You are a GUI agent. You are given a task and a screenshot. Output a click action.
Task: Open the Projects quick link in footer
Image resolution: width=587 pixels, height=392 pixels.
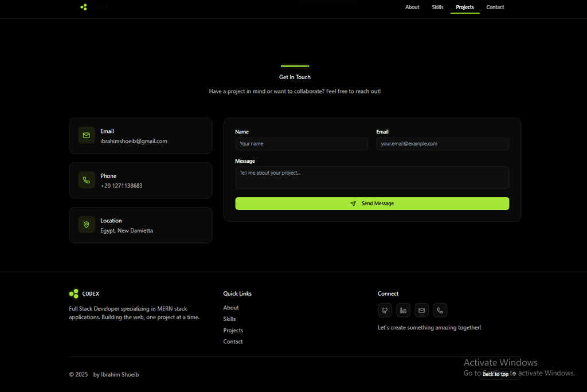coord(233,330)
